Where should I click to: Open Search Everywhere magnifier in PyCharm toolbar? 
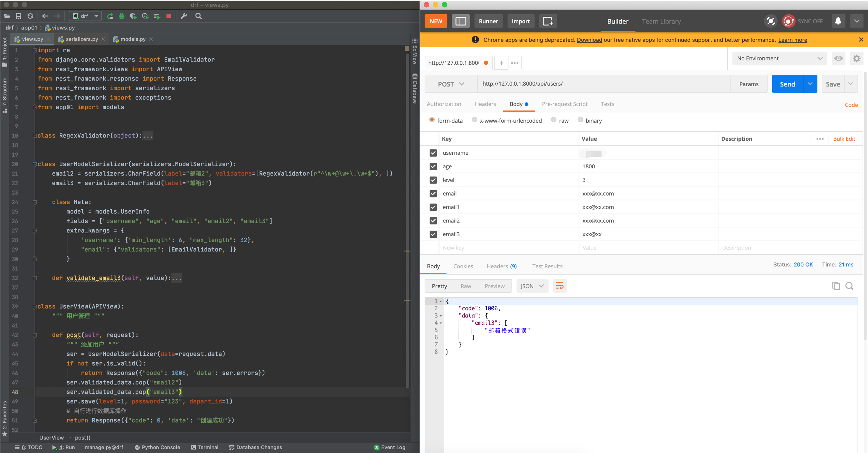pos(199,16)
